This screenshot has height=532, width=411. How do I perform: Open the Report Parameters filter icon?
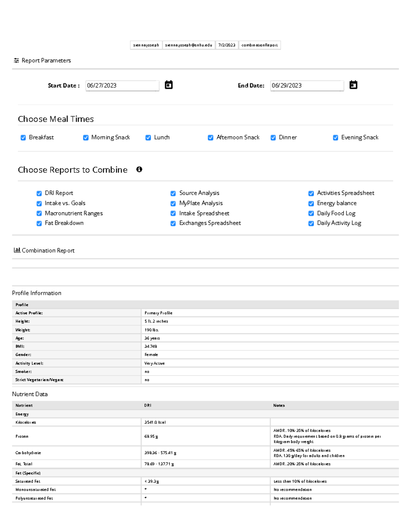(16, 60)
